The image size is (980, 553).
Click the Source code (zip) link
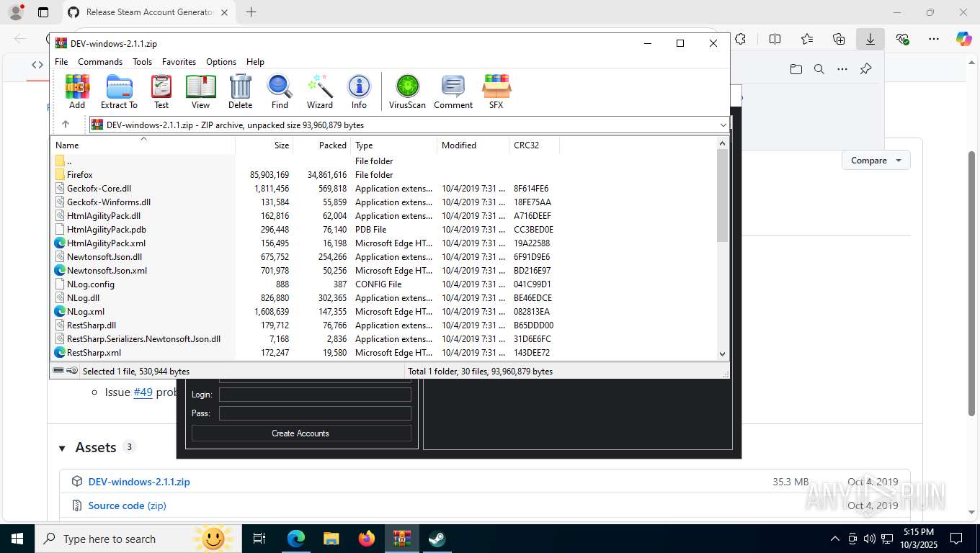pyautogui.click(x=127, y=505)
